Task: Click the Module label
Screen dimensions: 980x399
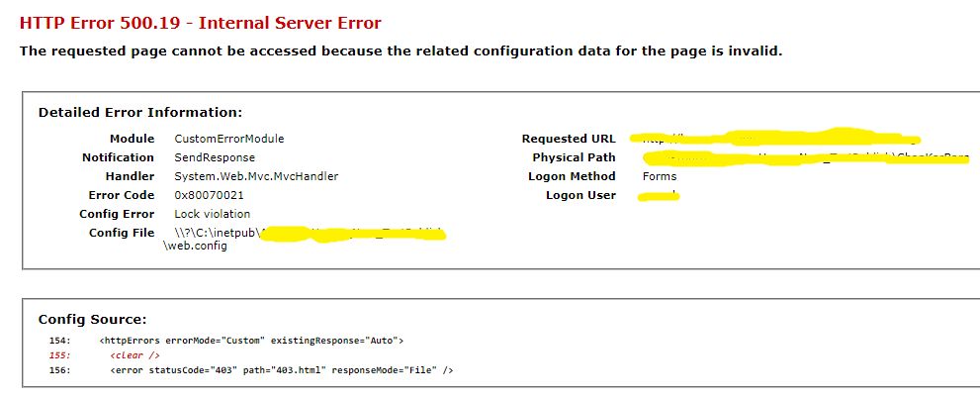Action: (x=132, y=139)
